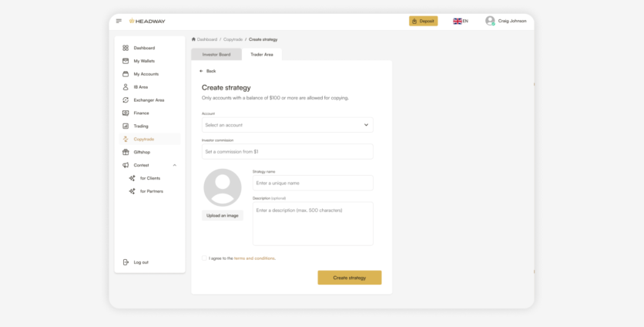Open Exchanger Area sidebar item
This screenshot has width=644, height=327.
[148, 100]
